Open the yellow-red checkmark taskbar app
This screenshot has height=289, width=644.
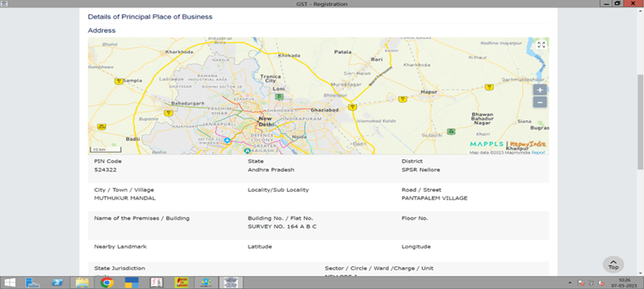tap(181, 282)
